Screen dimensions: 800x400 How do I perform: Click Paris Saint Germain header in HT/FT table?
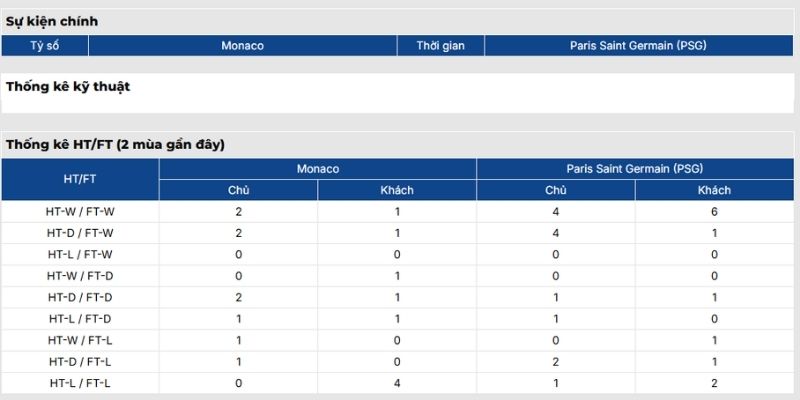click(x=636, y=169)
